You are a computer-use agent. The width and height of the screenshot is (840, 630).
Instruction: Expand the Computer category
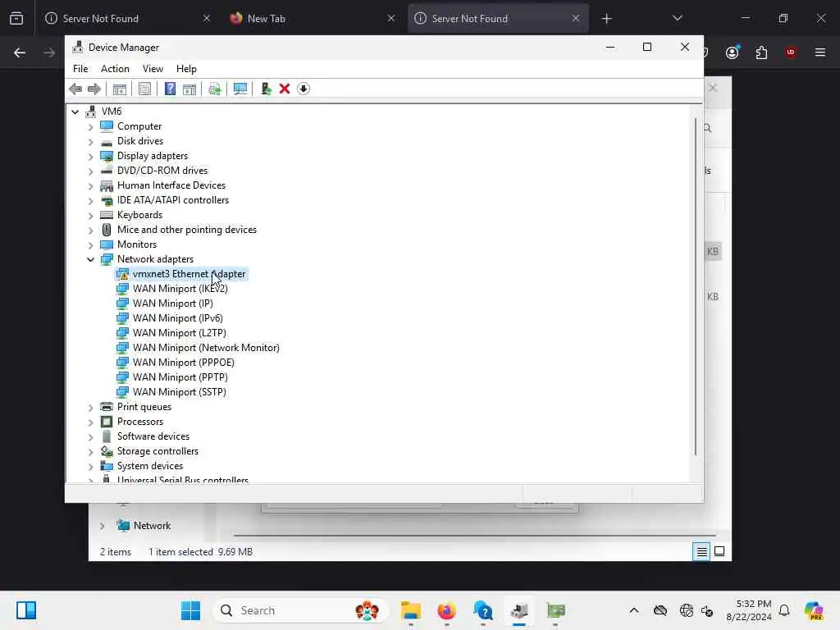coord(90,127)
